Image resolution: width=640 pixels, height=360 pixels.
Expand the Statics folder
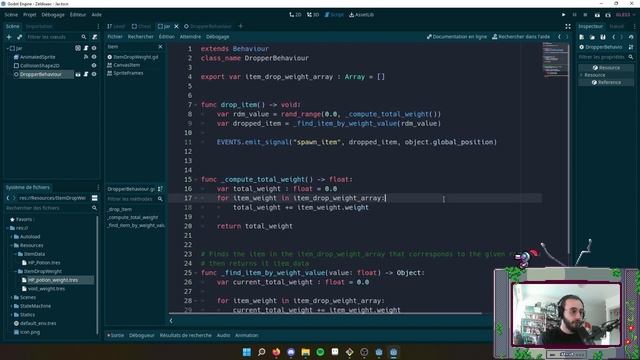11,315
